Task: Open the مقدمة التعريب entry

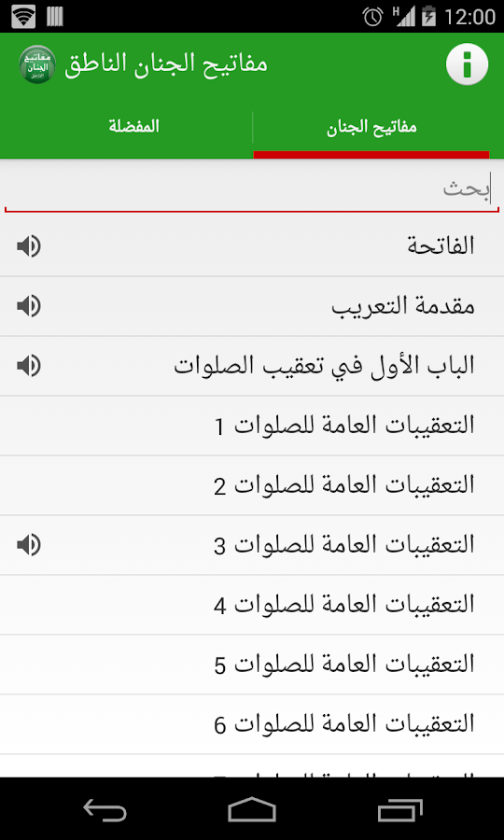Action: [x=252, y=306]
